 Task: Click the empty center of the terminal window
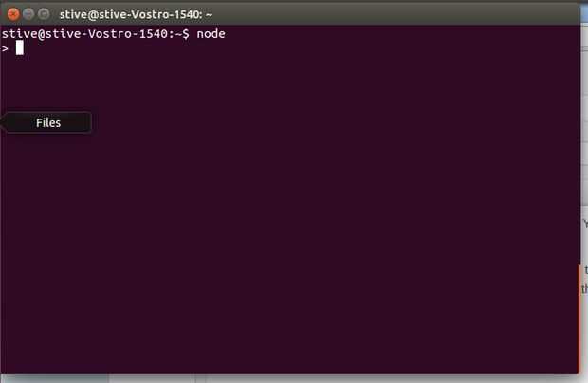click(290, 199)
